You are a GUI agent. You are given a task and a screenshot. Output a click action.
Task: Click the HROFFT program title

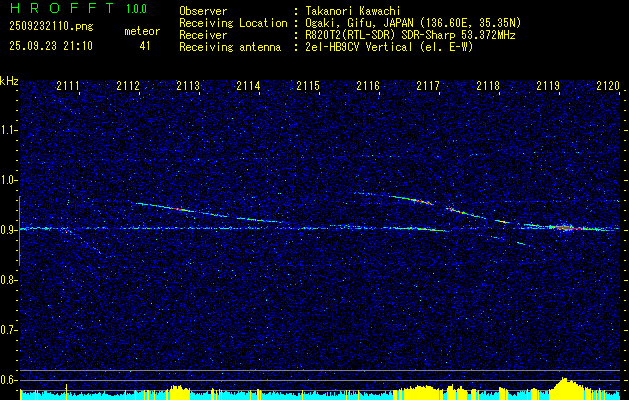63,8
